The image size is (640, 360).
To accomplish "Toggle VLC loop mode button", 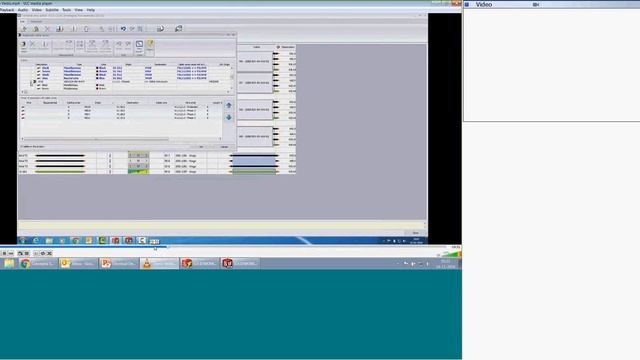I will pos(43,253).
